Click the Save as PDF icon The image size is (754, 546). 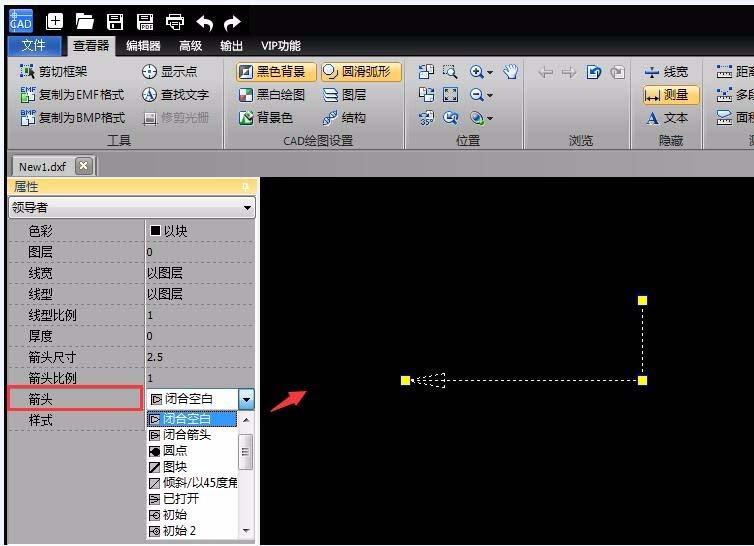[x=145, y=22]
